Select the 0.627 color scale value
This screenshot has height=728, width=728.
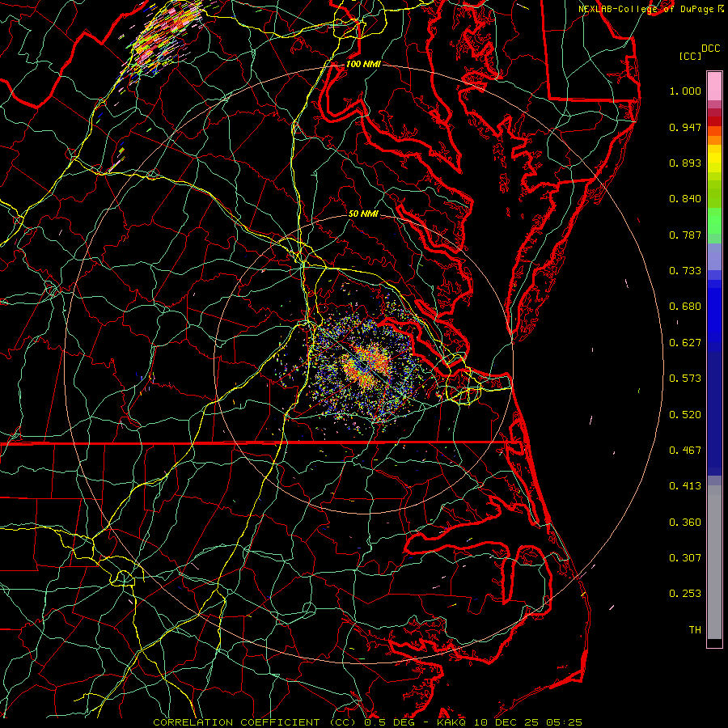685,343
